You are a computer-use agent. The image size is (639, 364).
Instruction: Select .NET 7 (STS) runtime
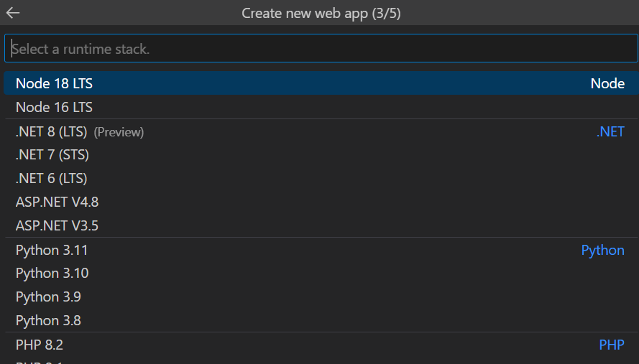(52, 154)
